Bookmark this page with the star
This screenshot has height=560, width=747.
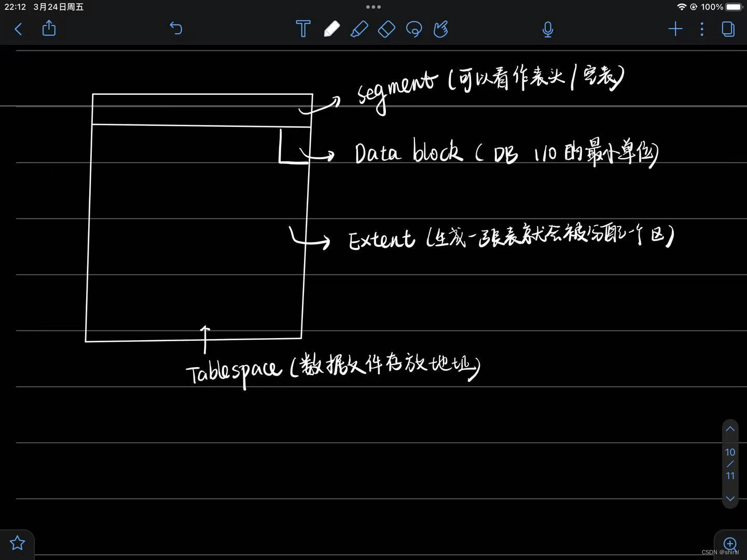17,543
